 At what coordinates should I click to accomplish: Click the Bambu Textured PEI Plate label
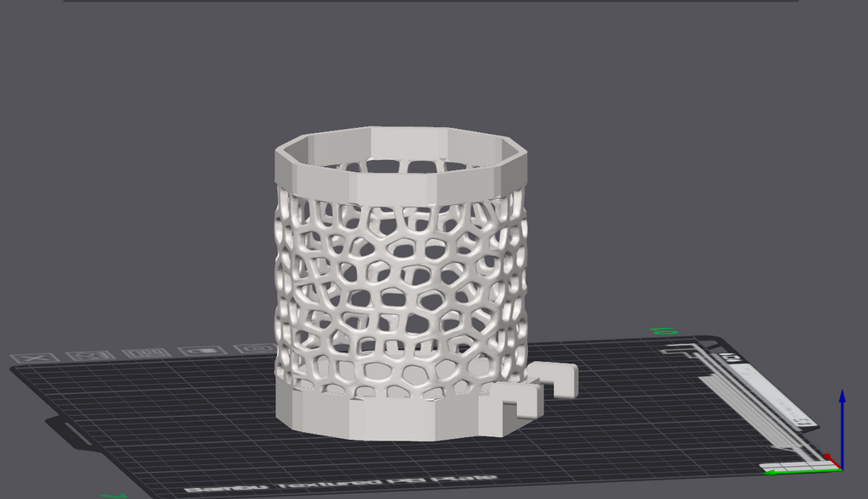pos(341,483)
